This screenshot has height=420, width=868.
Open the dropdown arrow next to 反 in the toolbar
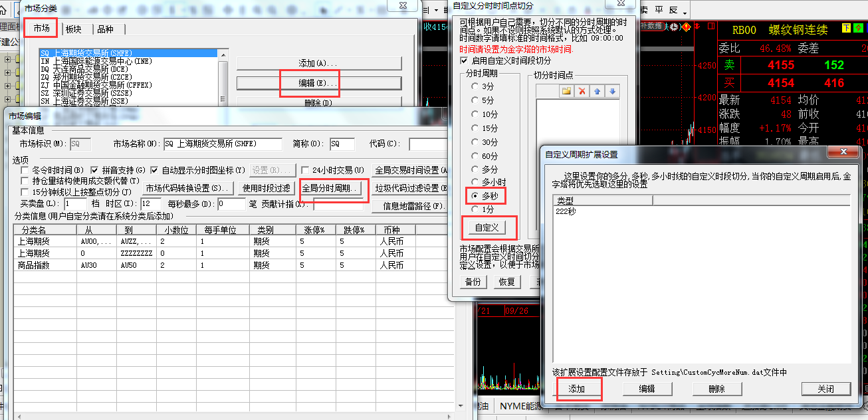[684, 12]
